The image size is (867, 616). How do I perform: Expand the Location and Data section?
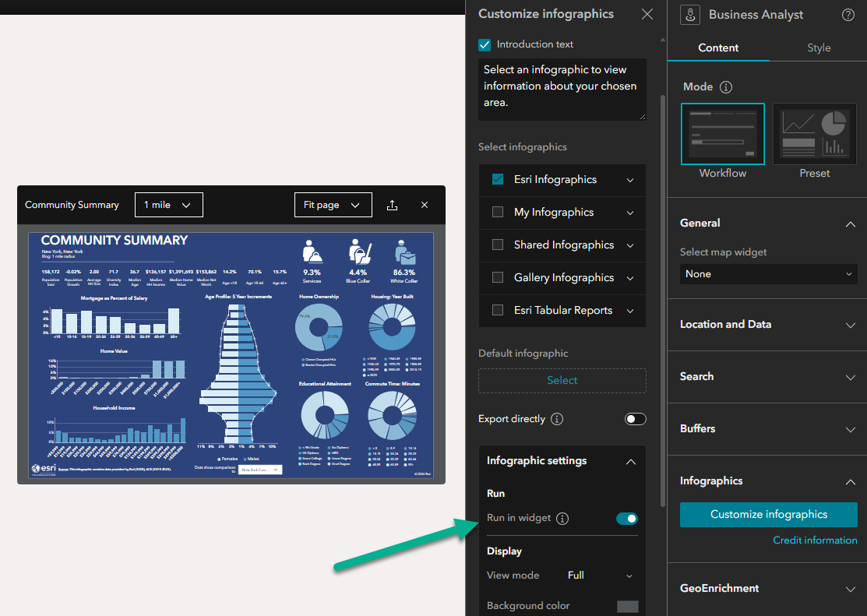[x=851, y=326]
